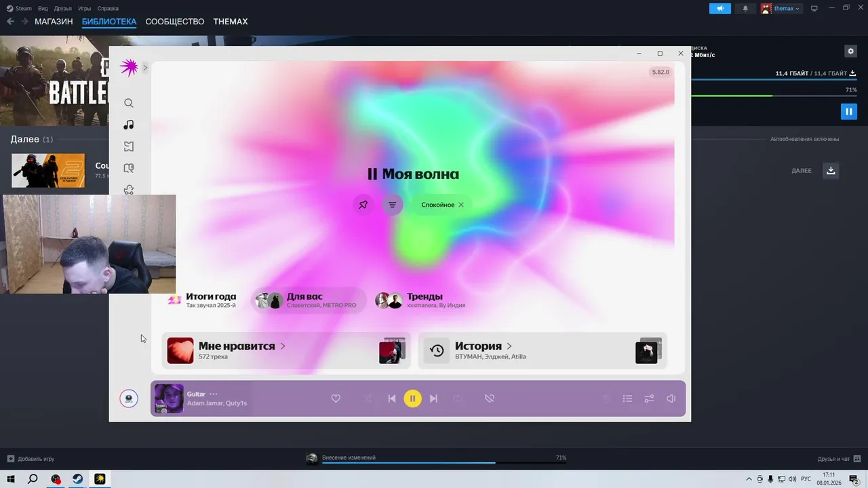The height and width of the screenshot is (488, 868).
Task: Open search in Yandex Music sidebar
Action: pos(129,103)
